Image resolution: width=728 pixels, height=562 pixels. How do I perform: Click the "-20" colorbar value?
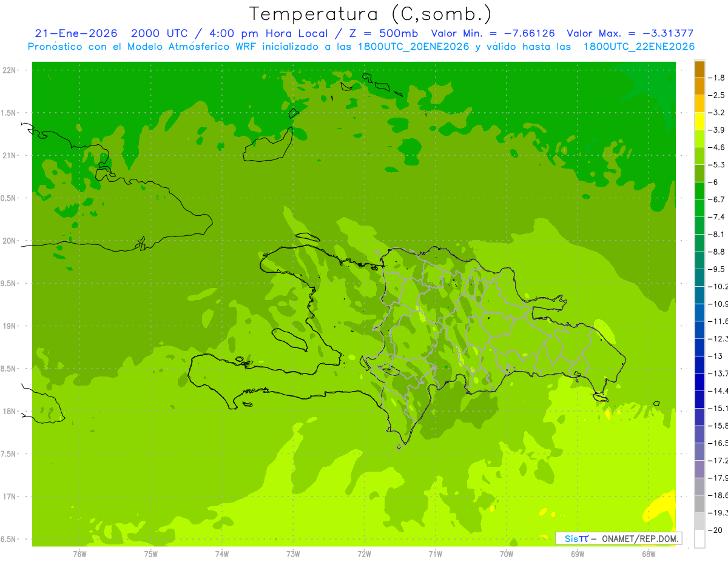point(715,530)
